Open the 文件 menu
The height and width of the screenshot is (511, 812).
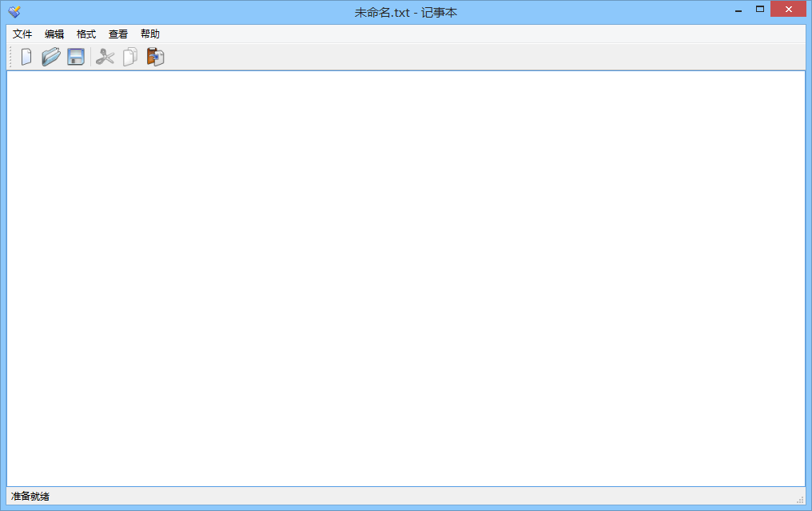pos(22,34)
